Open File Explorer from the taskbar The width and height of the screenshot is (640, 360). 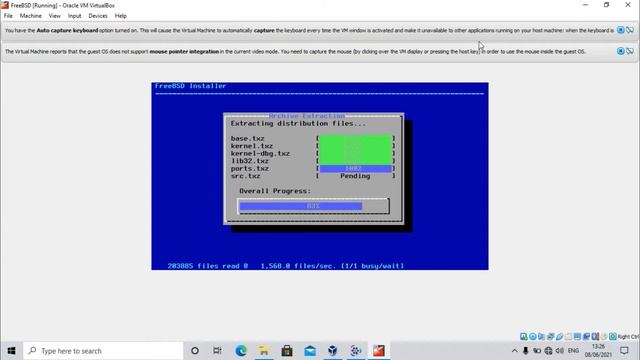pos(264,351)
